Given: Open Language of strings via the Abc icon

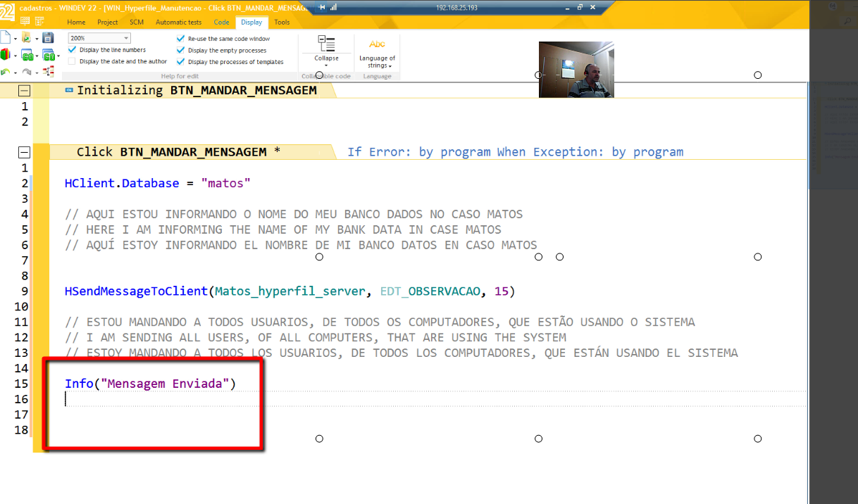Looking at the screenshot, I should tap(377, 44).
